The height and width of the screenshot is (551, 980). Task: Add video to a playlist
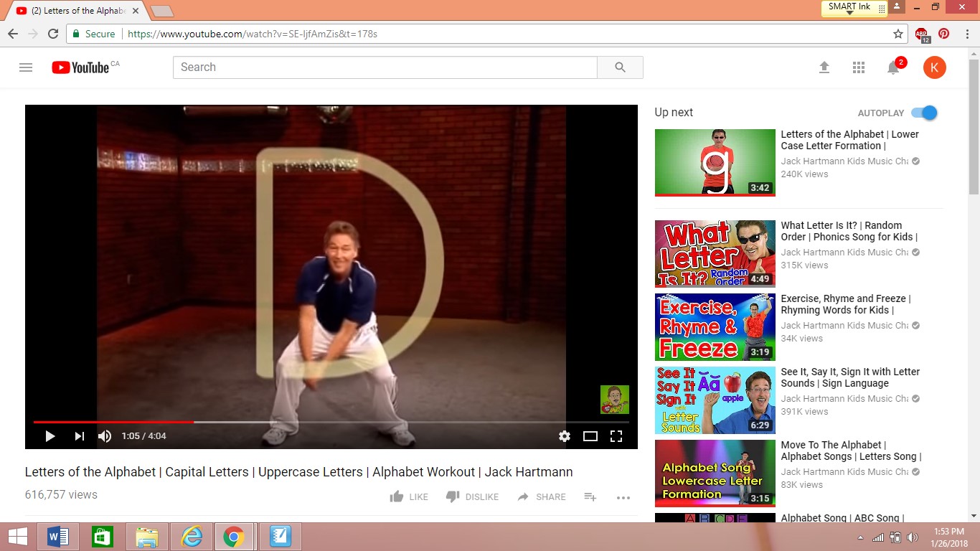[590, 496]
